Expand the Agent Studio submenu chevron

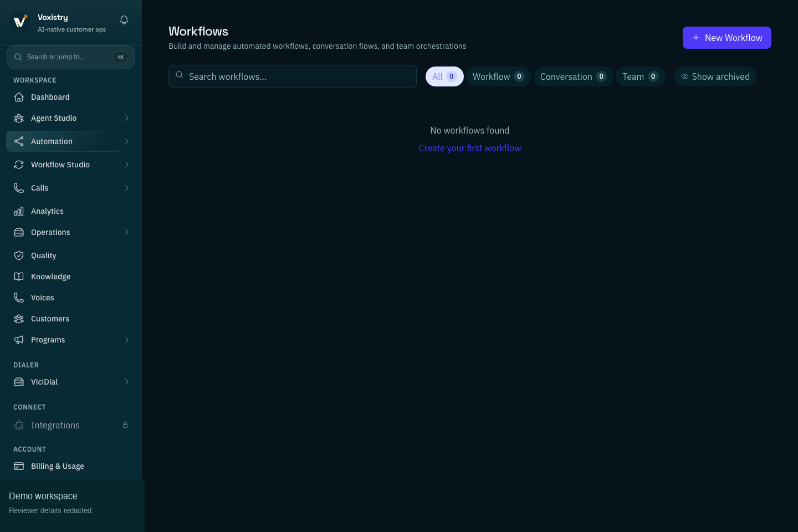pos(127,118)
